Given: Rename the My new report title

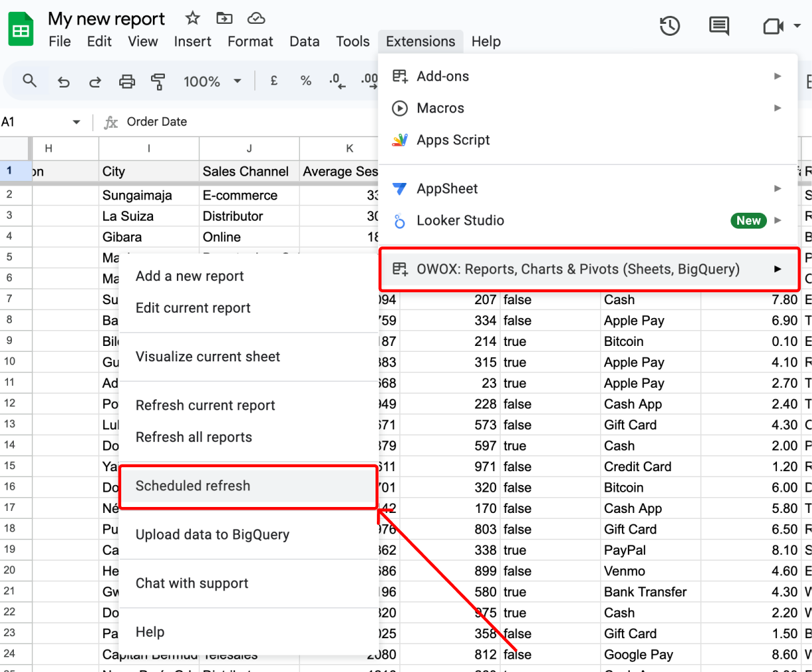Looking at the screenshot, I should (x=107, y=19).
